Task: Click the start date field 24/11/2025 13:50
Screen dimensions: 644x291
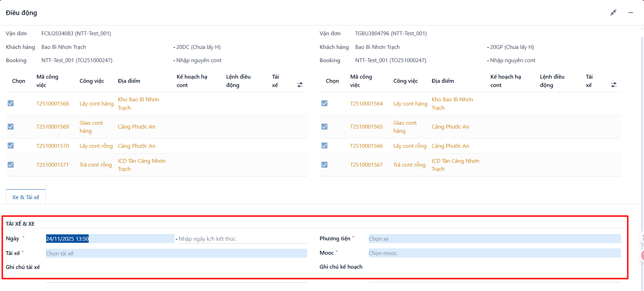Action: pos(110,239)
